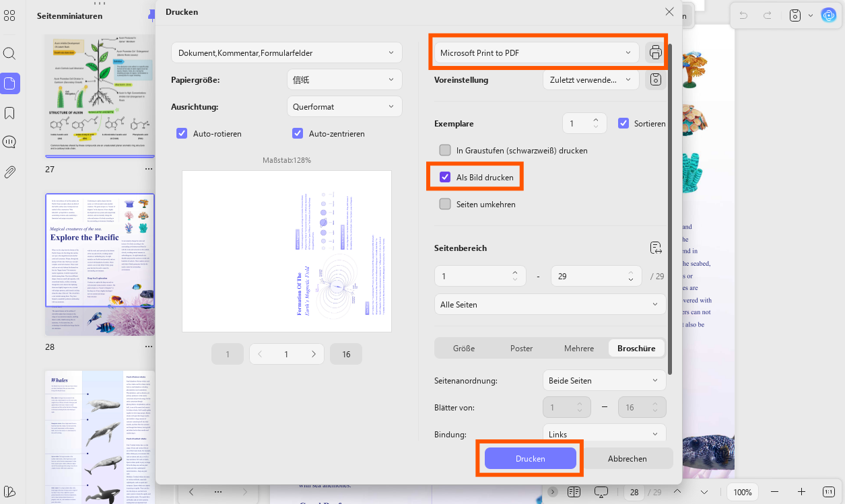The image size is (845, 504).
Task: Select page 28 thumbnail in sidebar
Action: [x=100, y=264]
